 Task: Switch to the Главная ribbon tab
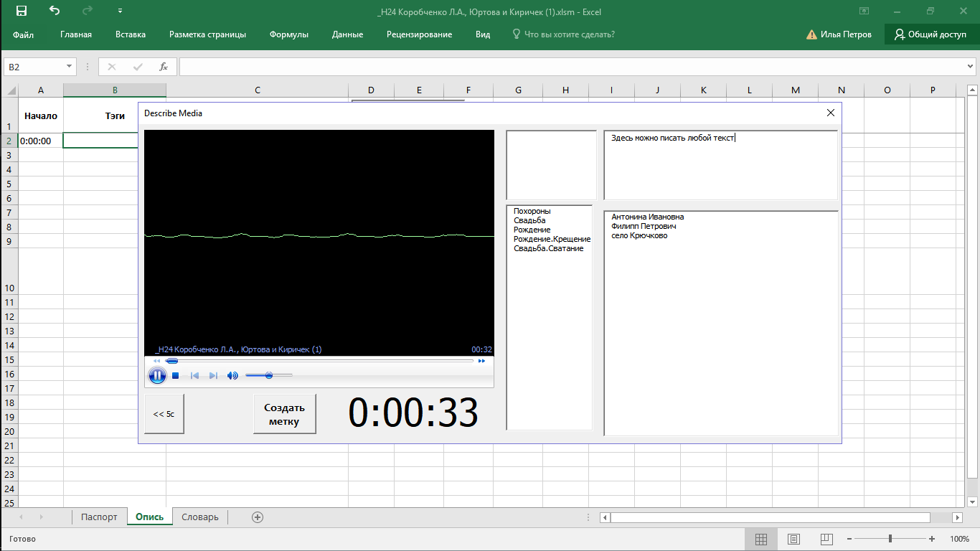pyautogui.click(x=76, y=34)
